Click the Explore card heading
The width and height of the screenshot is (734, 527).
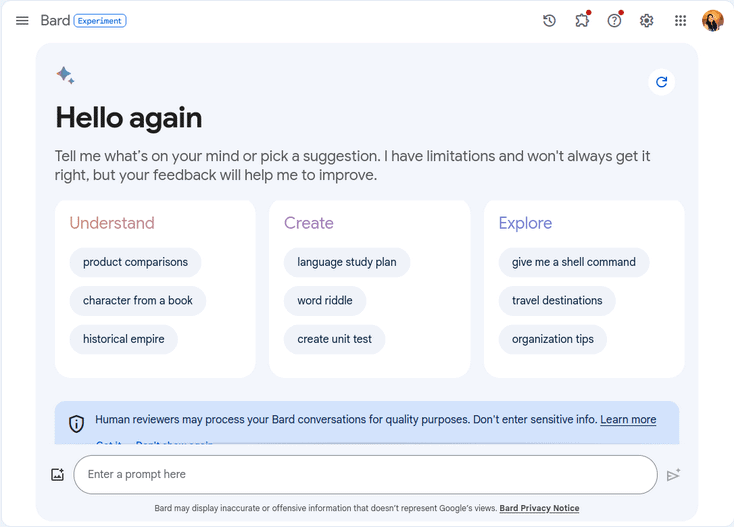click(x=525, y=223)
